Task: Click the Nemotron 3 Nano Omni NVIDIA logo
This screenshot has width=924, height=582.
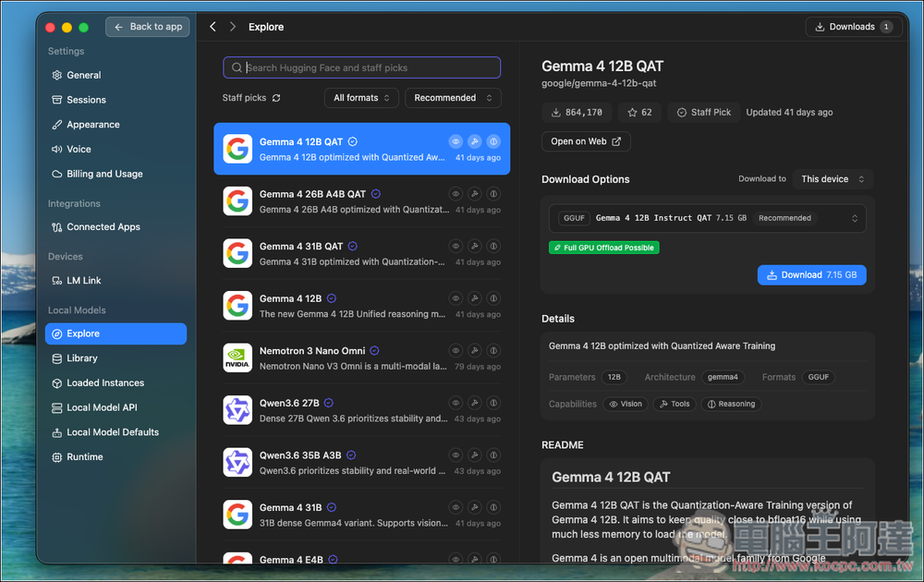Action: tap(237, 358)
